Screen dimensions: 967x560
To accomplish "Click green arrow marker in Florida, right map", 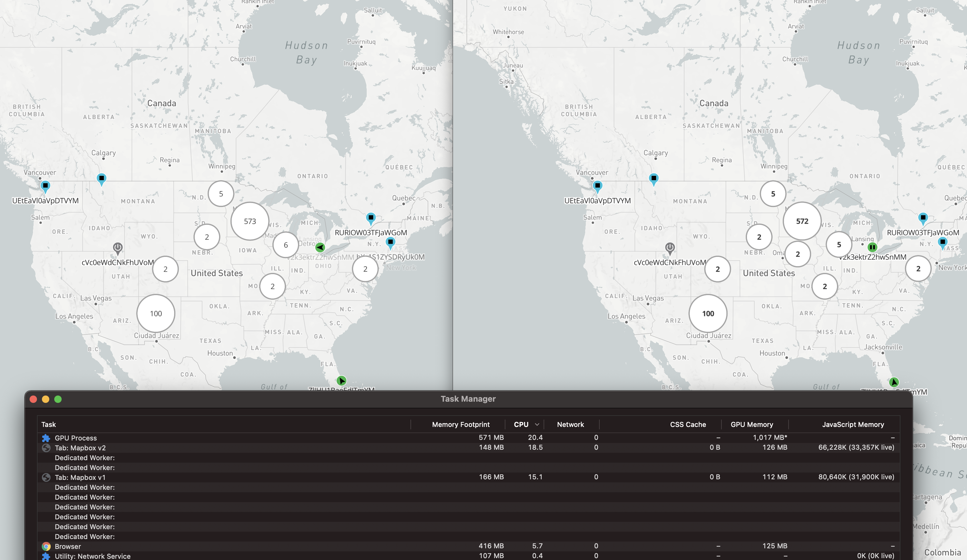I will coord(894,382).
